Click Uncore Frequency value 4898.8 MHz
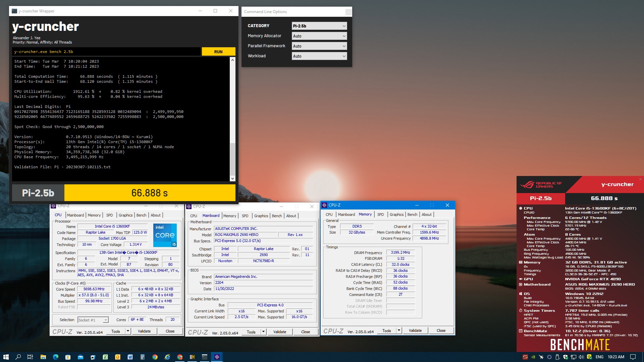644x362 pixels. [429, 238]
